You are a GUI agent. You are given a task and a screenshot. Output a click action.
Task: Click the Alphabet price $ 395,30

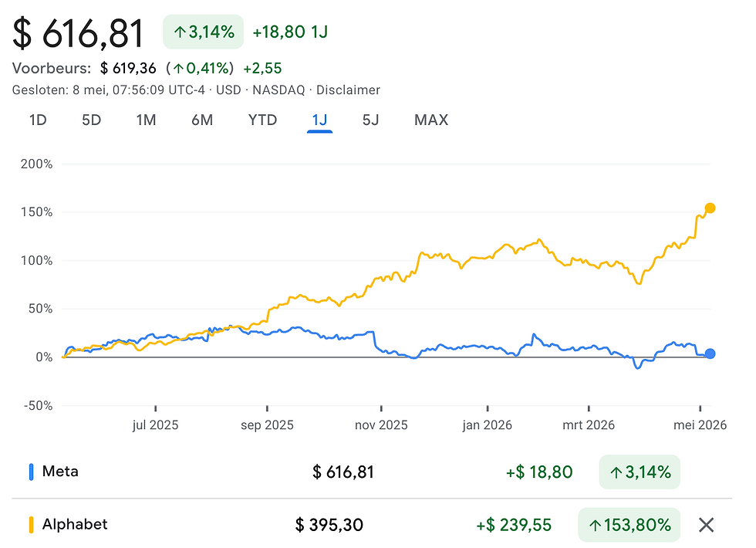[x=329, y=525]
